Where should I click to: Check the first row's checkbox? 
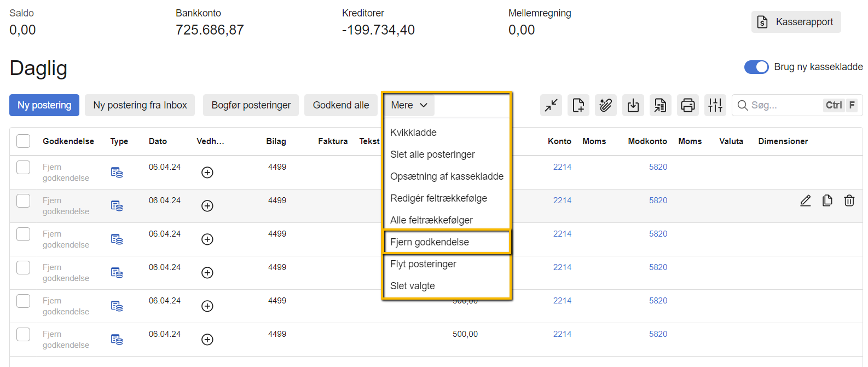24,167
